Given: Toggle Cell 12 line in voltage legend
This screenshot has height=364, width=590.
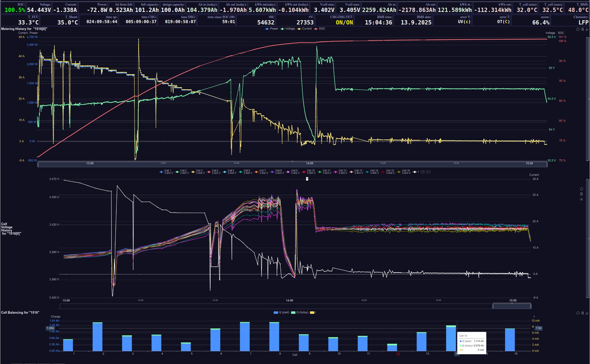Looking at the screenshot, I should coord(340,172).
